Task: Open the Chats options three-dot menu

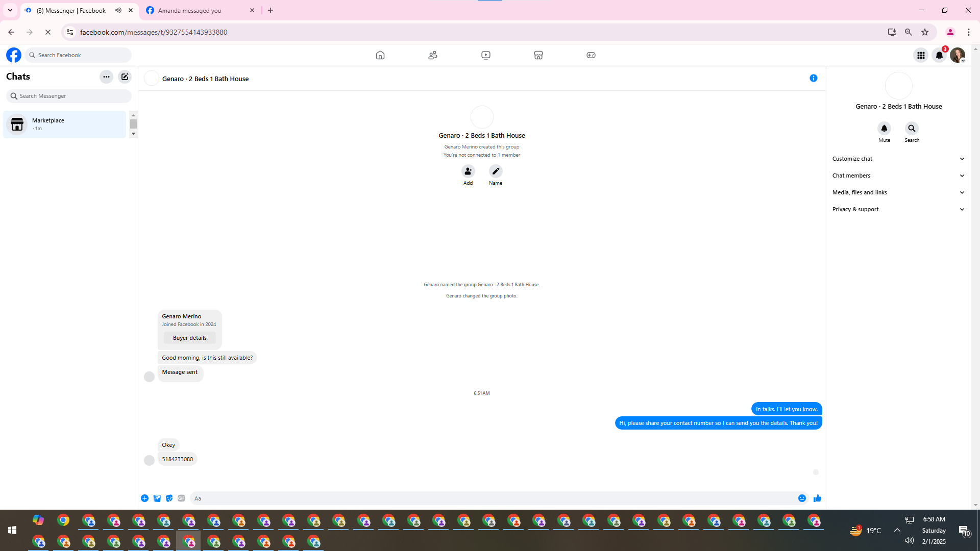Action: (x=106, y=77)
